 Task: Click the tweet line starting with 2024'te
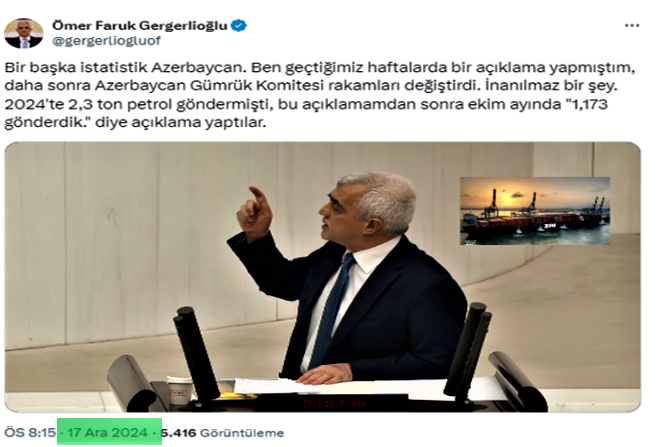(306, 104)
